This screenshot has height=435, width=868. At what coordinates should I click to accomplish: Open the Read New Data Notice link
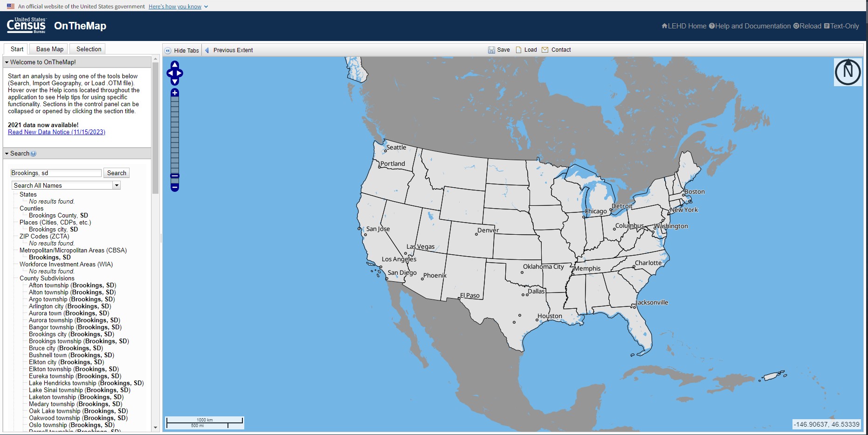56,132
